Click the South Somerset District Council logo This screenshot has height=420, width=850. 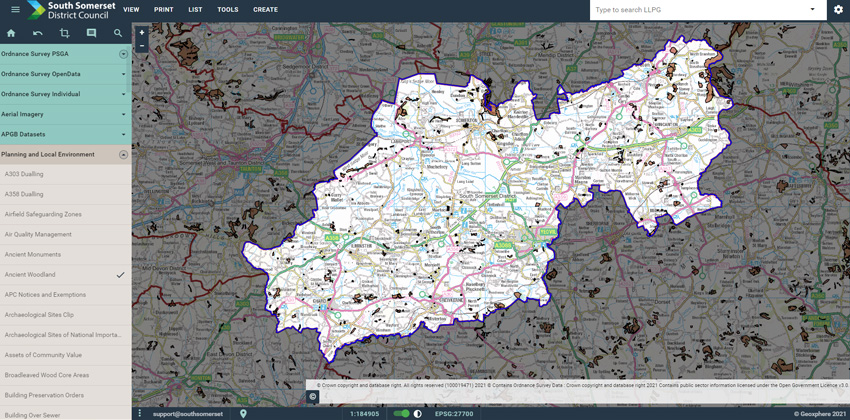[71, 10]
